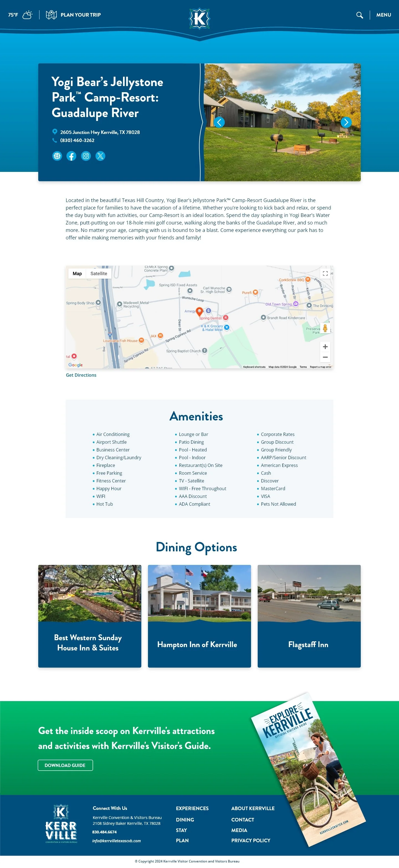Click DOWNLOAD GUIDE button
Screen dimensions: 399x868
pyautogui.click(x=65, y=765)
